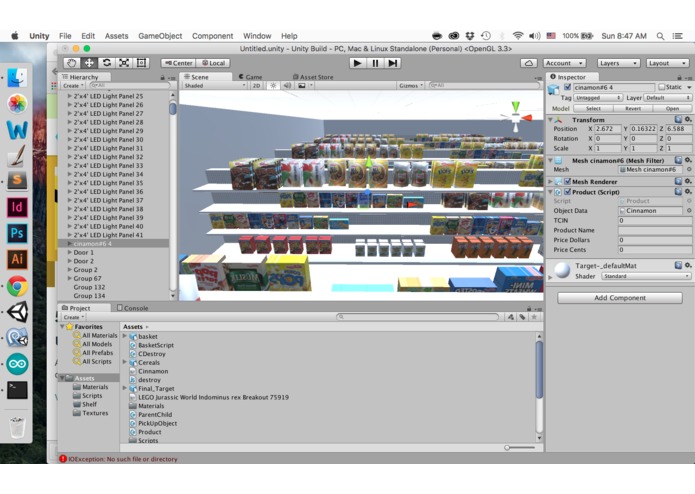Disable the Product Script component
Viewport: 695px width, 494px height.
[x=567, y=192]
